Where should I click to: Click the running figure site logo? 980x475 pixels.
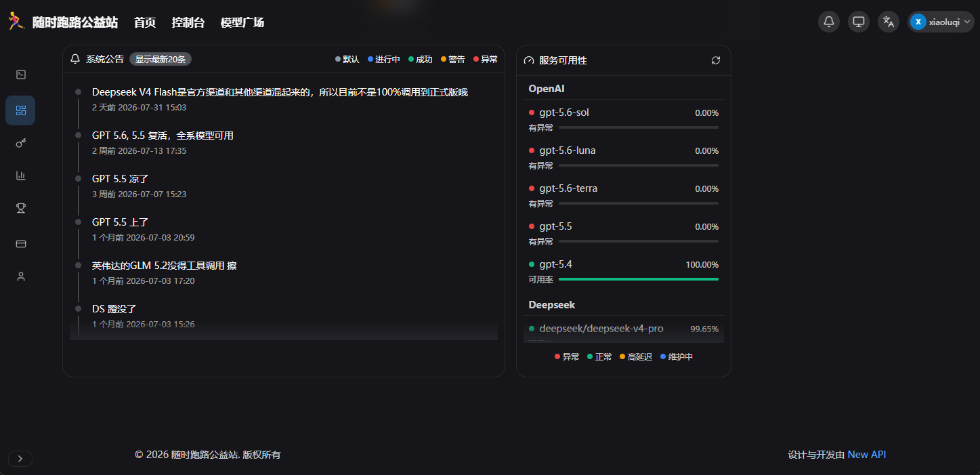tap(16, 22)
